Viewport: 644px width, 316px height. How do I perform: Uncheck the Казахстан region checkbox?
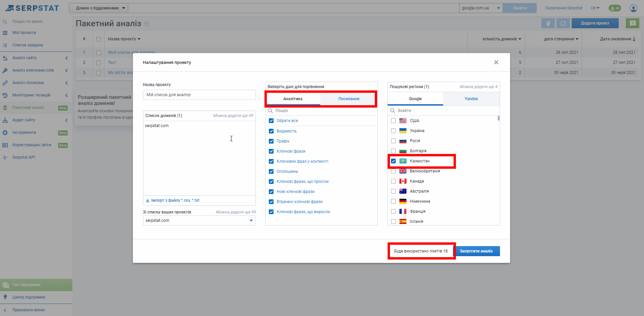tap(393, 161)
